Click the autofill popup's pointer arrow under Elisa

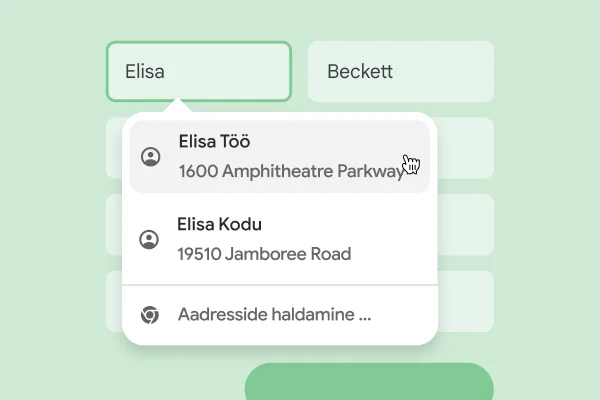coord(178,107)
